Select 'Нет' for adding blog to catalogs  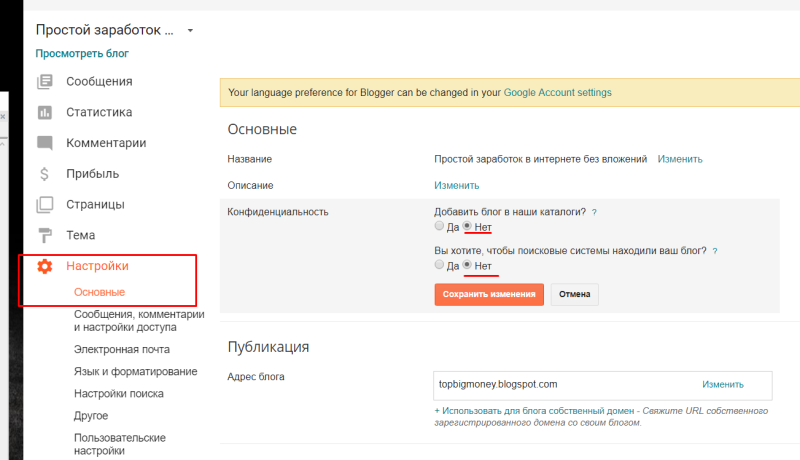(x=467, y=228)
